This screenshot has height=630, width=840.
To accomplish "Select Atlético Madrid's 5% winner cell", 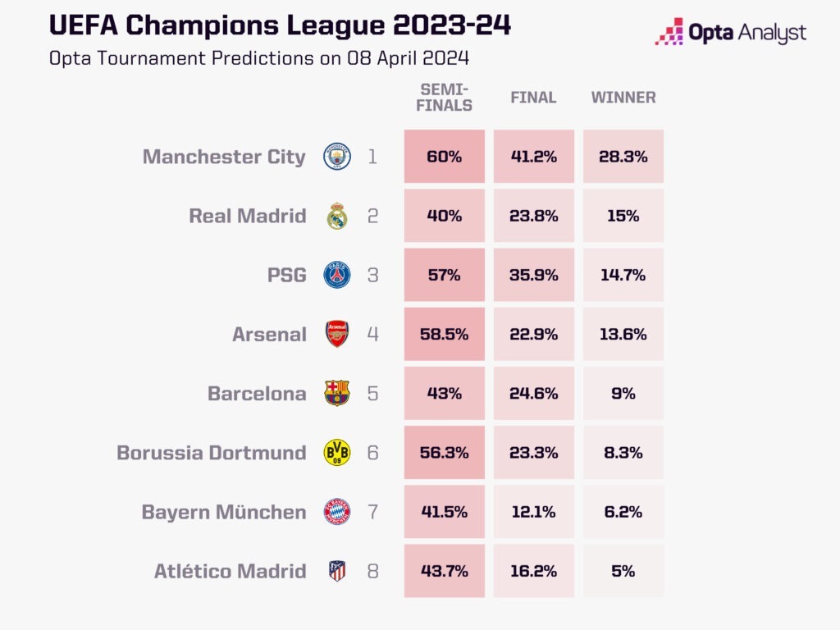I will [x=623, y=571].
